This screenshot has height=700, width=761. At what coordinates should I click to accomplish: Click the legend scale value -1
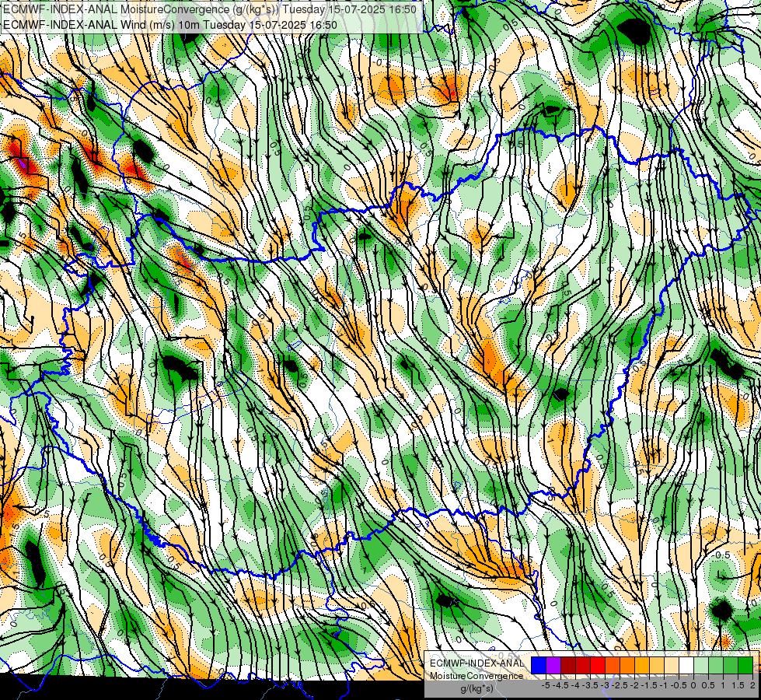pos(664,685)
